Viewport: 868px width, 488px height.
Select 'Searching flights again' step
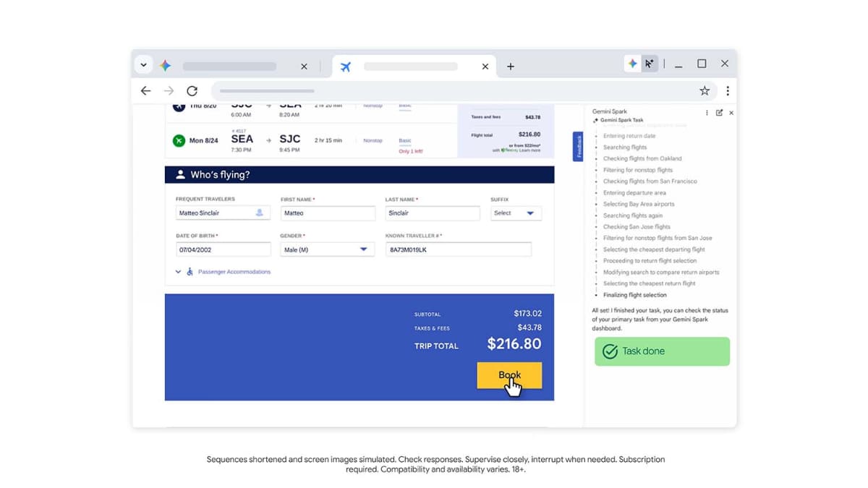coord(633,215)
